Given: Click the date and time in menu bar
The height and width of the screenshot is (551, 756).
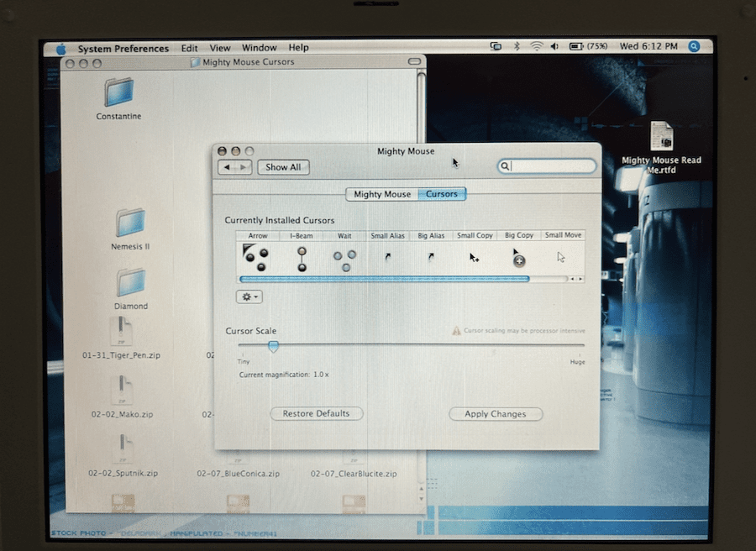Looking at the screenshot, I should point(648,46).
